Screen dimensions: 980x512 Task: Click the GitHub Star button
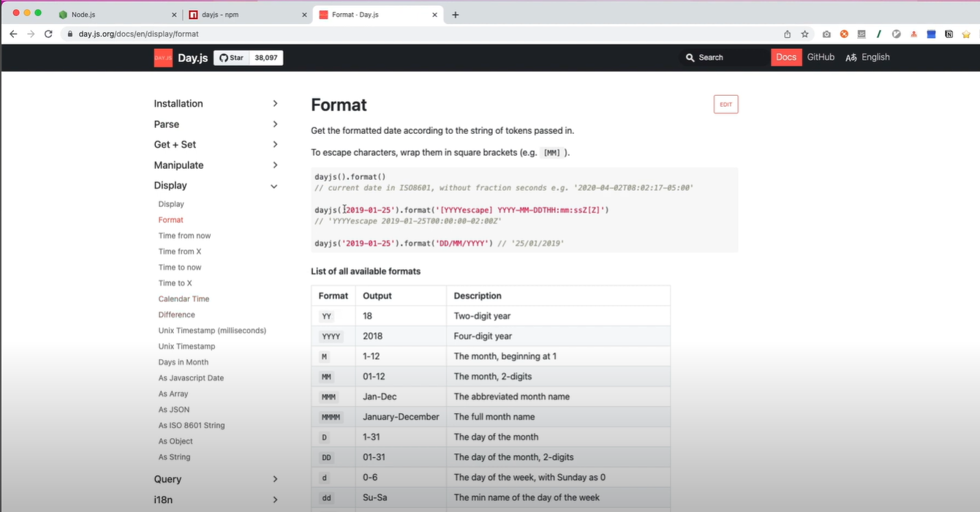(x=231, y=58)
